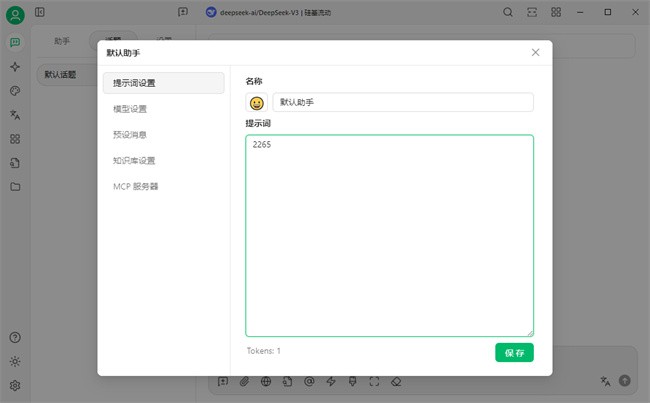
Task: Click the attachment paperclip icon
Action: pos(245,381)
